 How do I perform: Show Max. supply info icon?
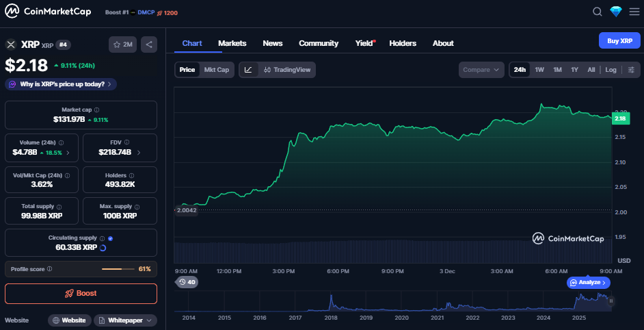pyautogui.click(x=137, y=207)
